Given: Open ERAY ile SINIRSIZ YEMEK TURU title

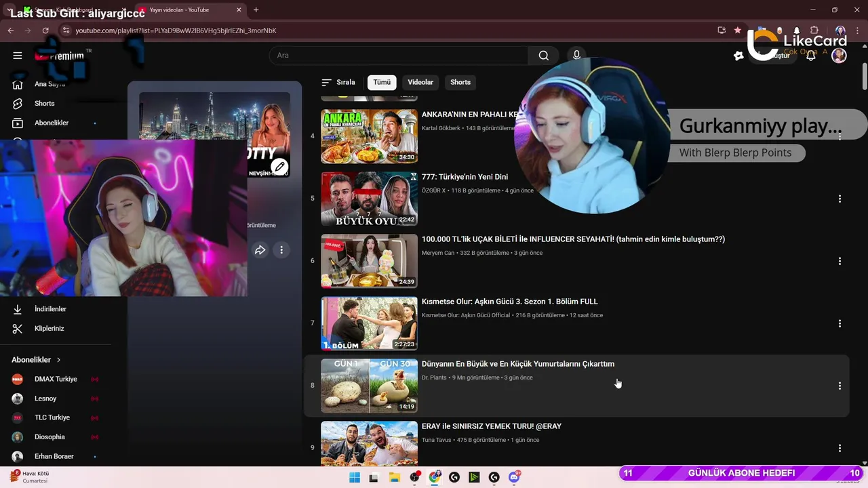Looking at the screenshot, I should [x=492, y=426].
